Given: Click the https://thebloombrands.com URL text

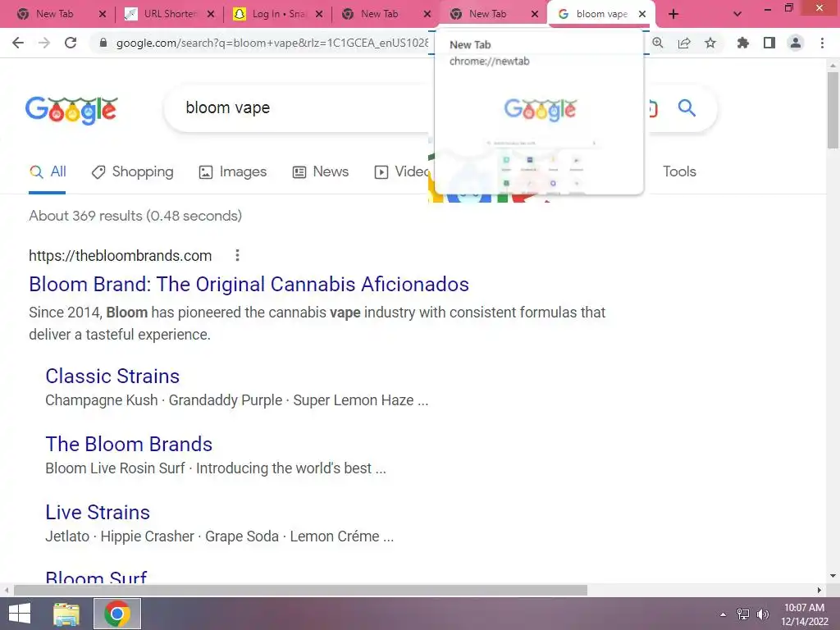Looking at the screenshot, I should point(121,256).
